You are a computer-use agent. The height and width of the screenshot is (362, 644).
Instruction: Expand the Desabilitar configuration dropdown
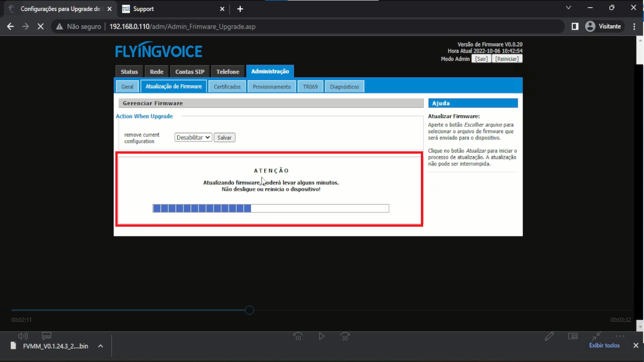[x=193, y=138]
